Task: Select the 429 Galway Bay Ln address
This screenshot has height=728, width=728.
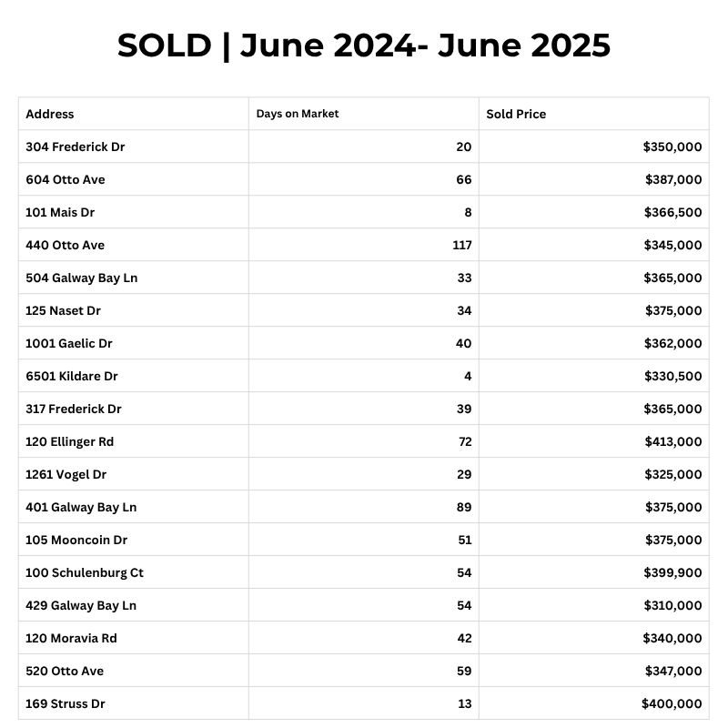Action: point(81,605)
